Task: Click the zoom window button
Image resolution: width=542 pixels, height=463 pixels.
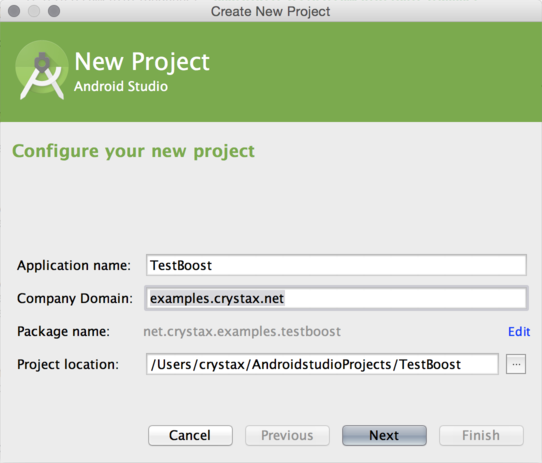Action: [54, 11]
